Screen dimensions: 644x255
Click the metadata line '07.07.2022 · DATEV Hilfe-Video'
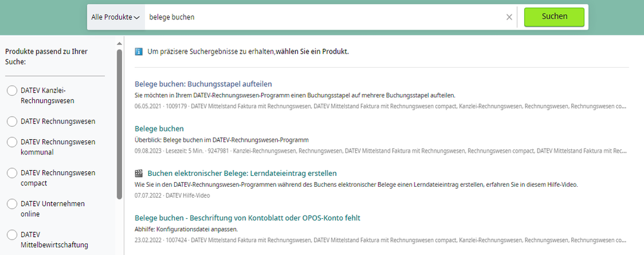click(x=172, y=196)
